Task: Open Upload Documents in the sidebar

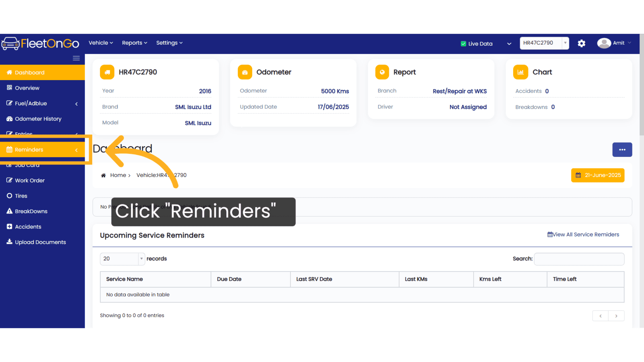Action: point(42,242)
